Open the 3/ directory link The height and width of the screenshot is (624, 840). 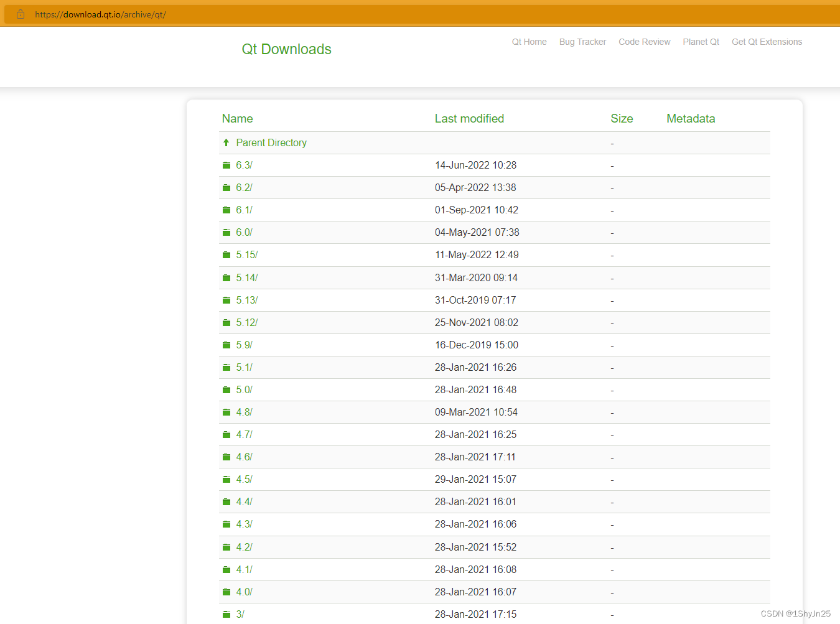pyautogui.click(x=240, y=614)
